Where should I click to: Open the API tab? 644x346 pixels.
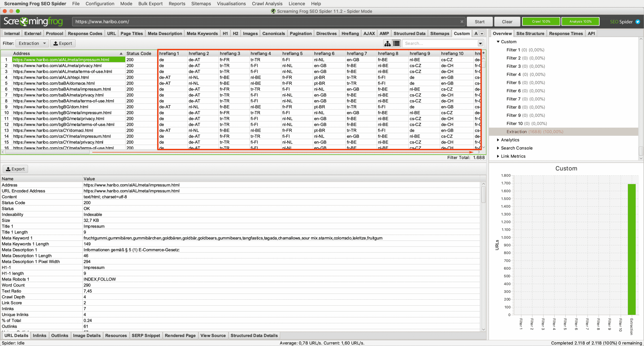[x=591, y=33]
